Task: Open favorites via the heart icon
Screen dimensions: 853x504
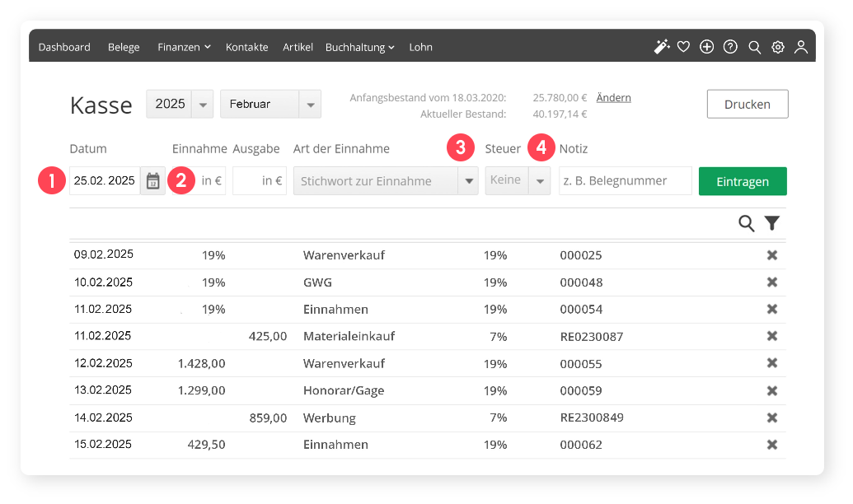Action: (x=683, y=47)
